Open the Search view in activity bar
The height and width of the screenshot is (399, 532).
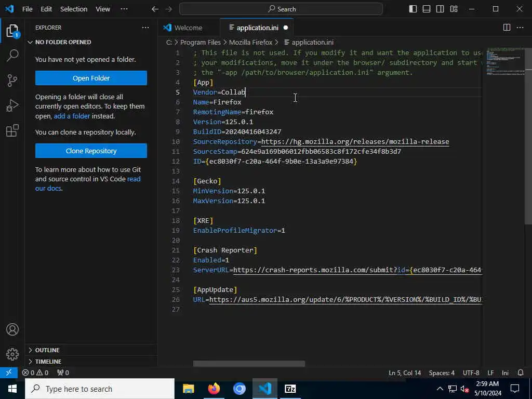(x=12, y=55)
